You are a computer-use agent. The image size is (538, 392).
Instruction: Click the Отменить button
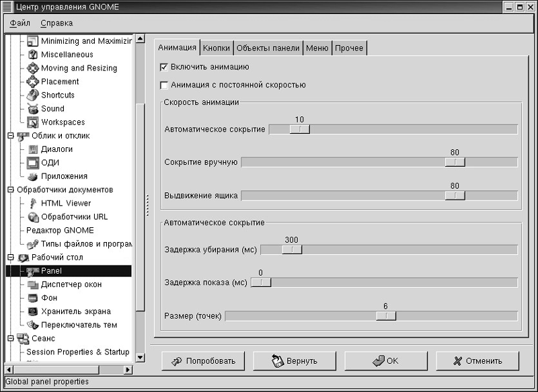click(477, 361)
